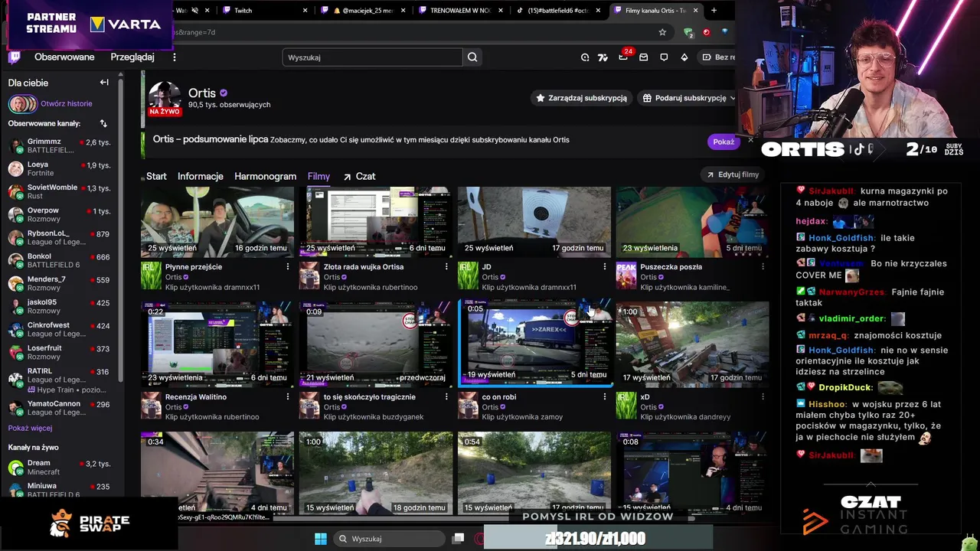The image size is (980, 551).
Task: Open Twitch whispers envelope icon
Action: click(644, 57)
